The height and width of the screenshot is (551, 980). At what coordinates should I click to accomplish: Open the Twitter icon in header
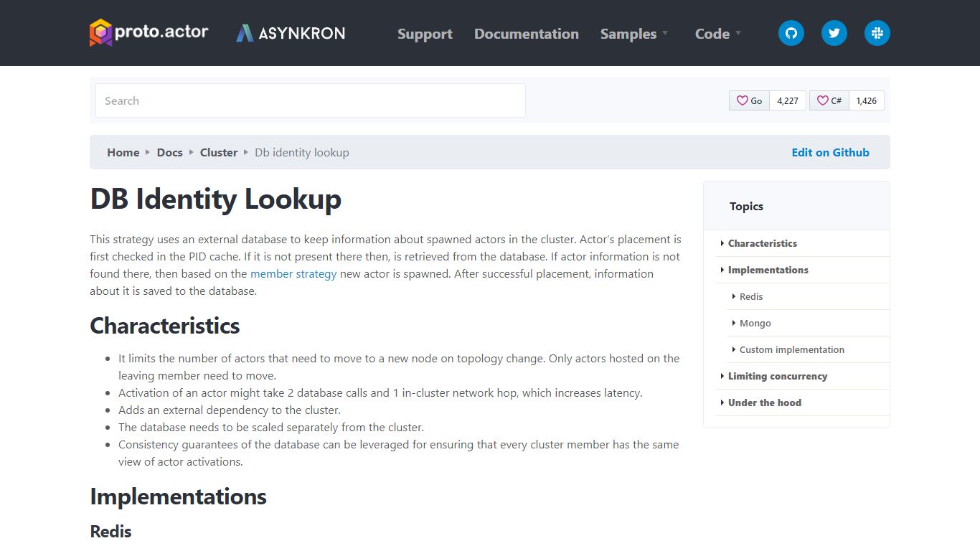(834, 33)
